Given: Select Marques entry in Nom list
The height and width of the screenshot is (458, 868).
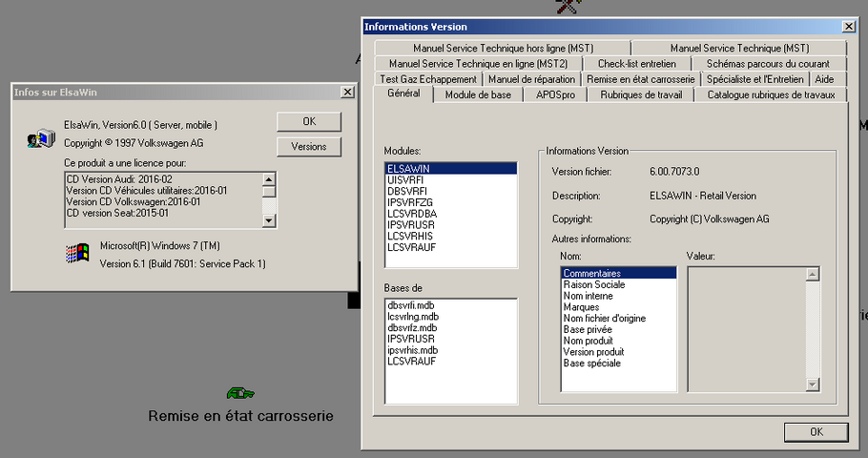Looking at the screenshot, I should click(x=619, y=307).
